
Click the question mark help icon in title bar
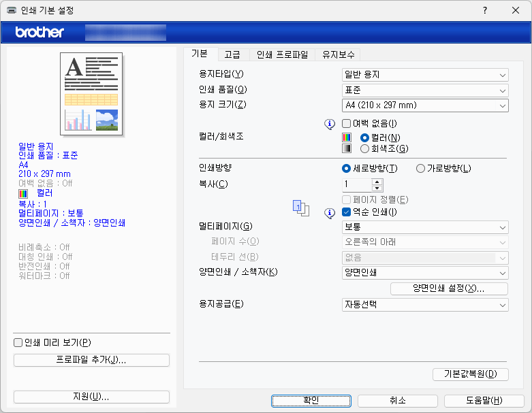point(485,10)
